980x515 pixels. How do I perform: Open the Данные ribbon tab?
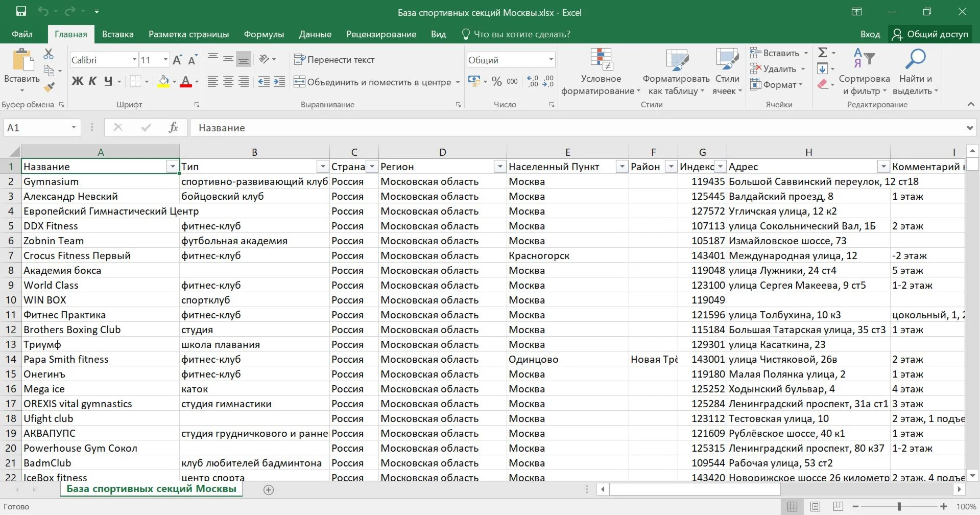315,34
